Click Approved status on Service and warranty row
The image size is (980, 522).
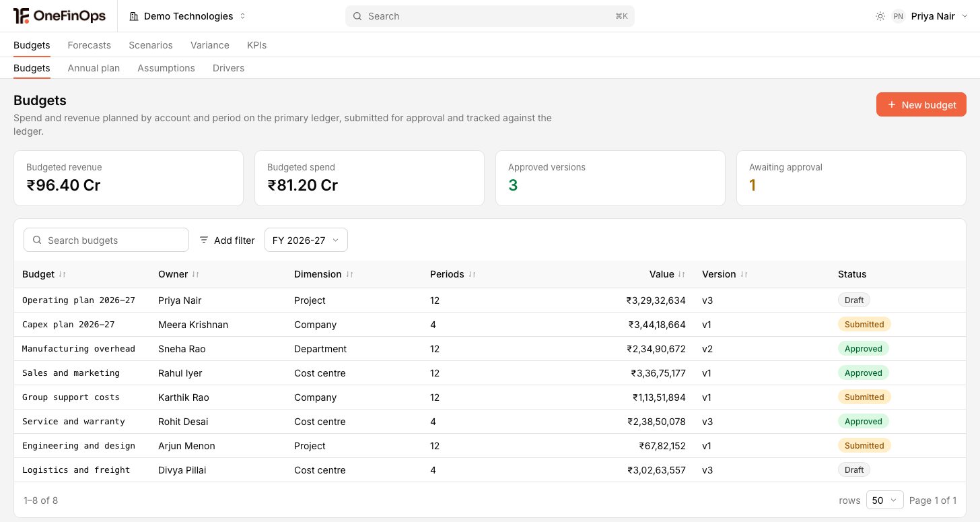864,422
